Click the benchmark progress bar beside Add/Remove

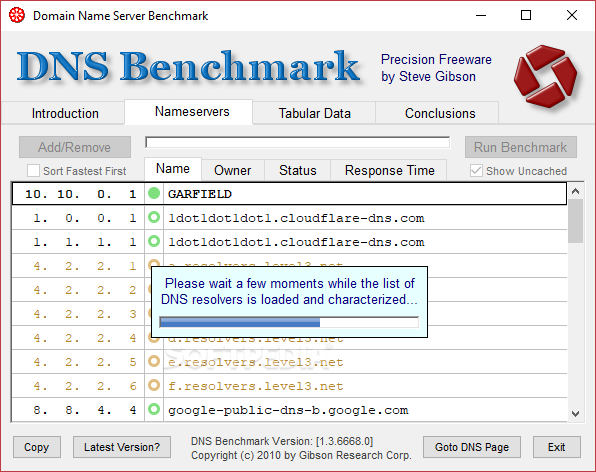[297, 143]
